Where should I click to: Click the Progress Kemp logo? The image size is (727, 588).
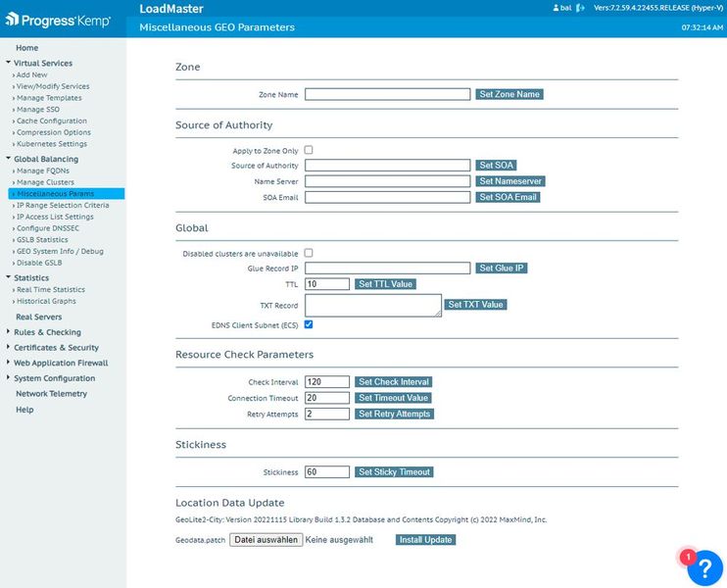tap(58, 20)
